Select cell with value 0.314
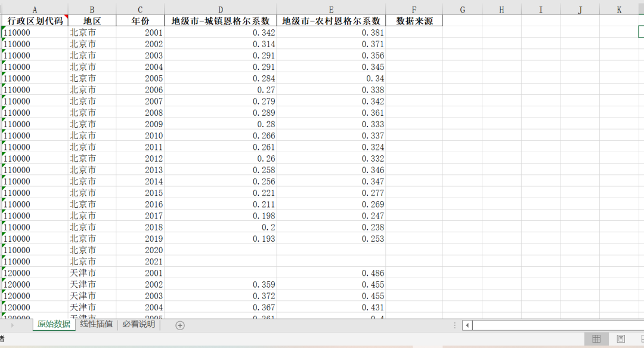 click(x=221, y=44)
